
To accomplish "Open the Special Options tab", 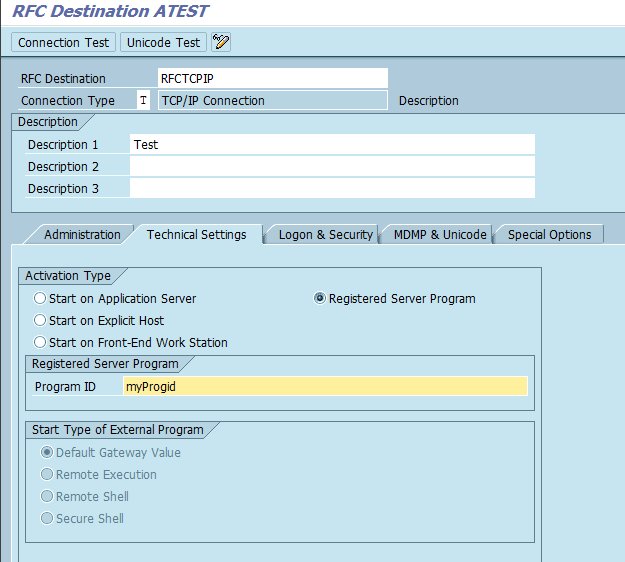I will tap(549, 235).
